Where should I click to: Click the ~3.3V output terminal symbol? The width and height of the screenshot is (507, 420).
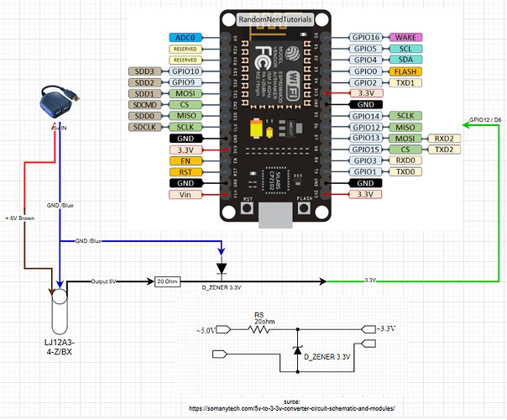368,329
